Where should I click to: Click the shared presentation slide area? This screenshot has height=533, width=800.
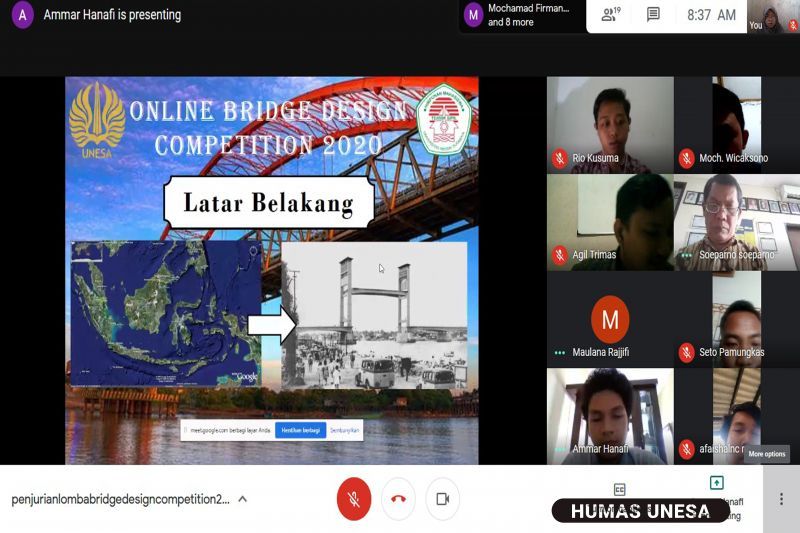(272, 270)
